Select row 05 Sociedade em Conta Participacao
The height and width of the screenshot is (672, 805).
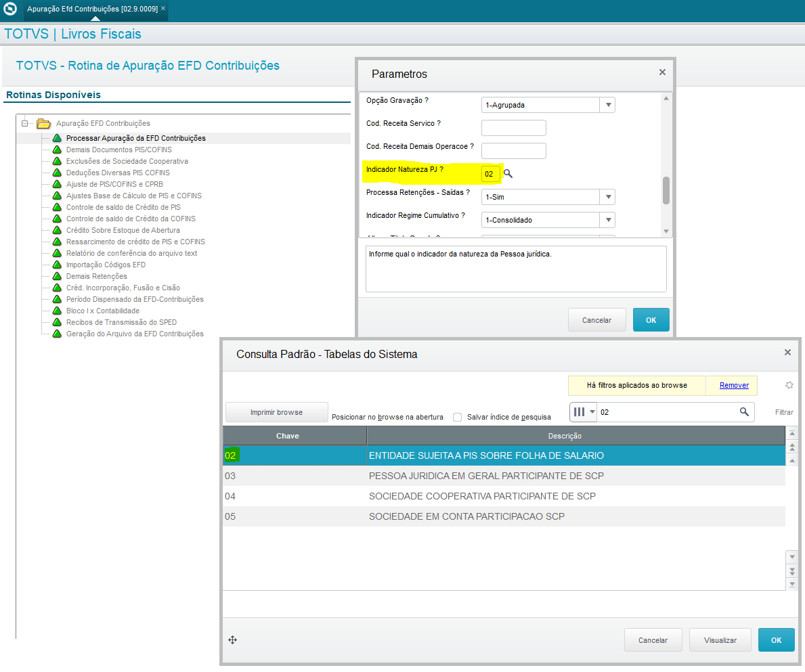click(504, 516)
